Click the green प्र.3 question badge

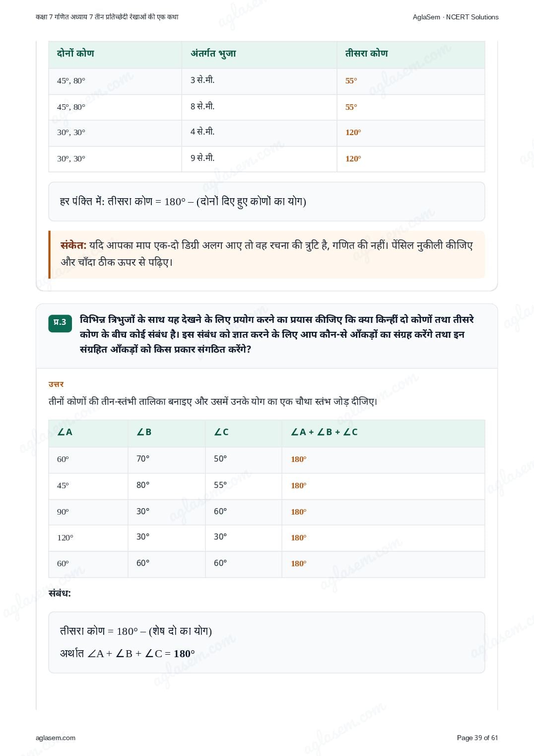[x=60, y=323]
